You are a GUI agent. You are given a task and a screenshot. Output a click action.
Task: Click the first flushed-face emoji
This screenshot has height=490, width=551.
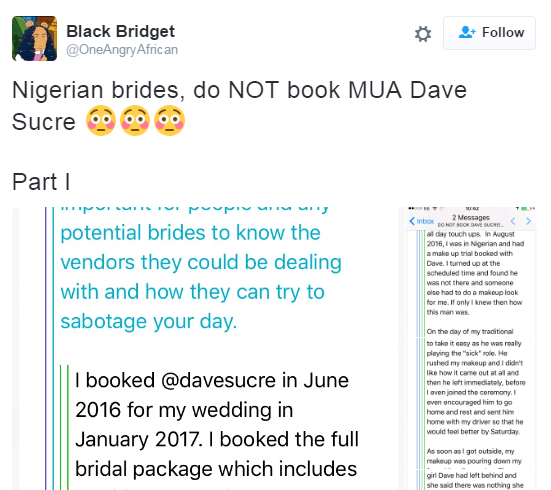pos(101,120)
